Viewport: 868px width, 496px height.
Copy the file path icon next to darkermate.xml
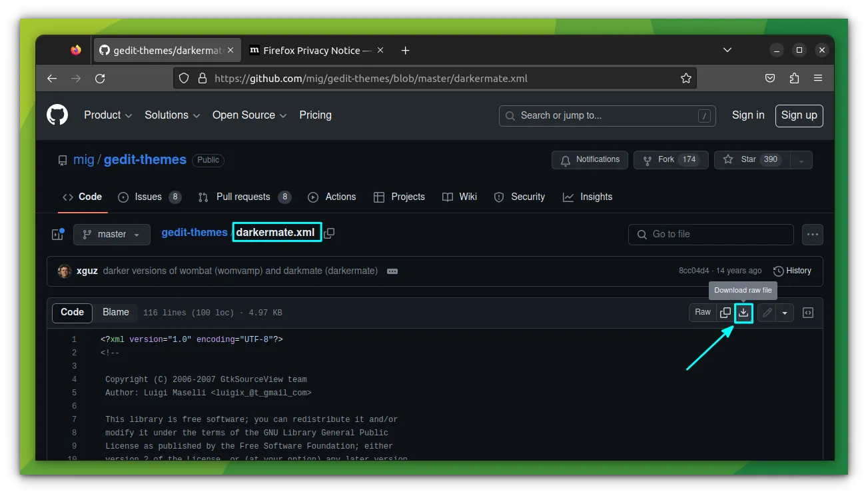(x=329, y=232)
